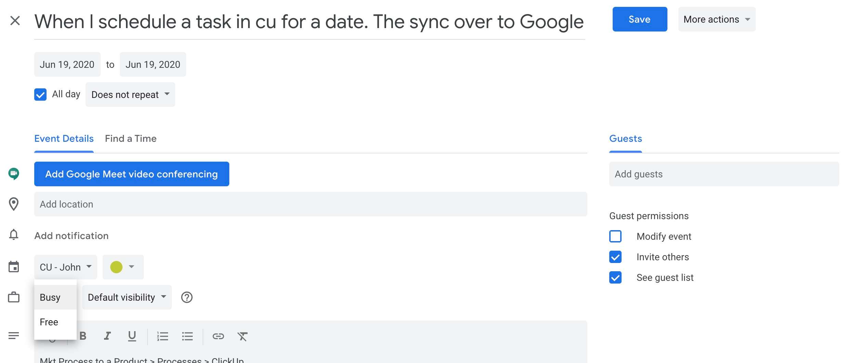Click the insert link icon
The width and height of the screenshot is (868, 363).
(218, 336)
